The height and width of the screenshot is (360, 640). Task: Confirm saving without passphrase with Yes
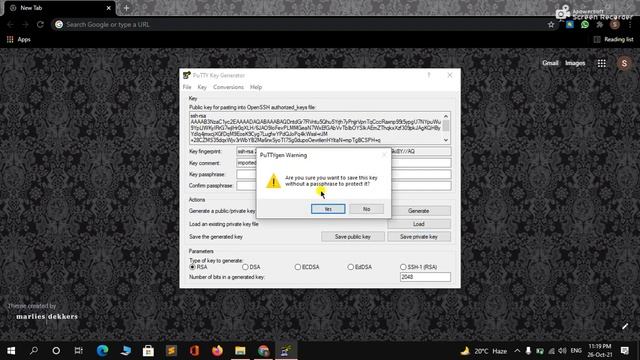point(328,209)
